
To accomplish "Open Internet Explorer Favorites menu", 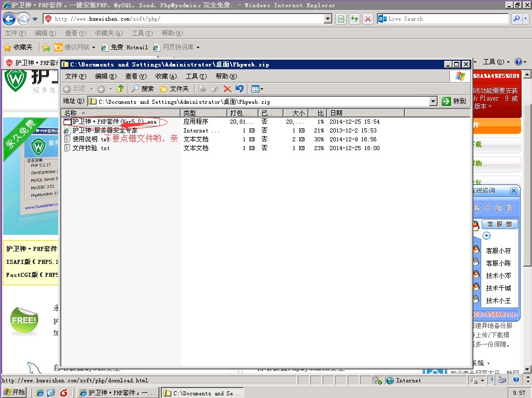I will [109, 33].
